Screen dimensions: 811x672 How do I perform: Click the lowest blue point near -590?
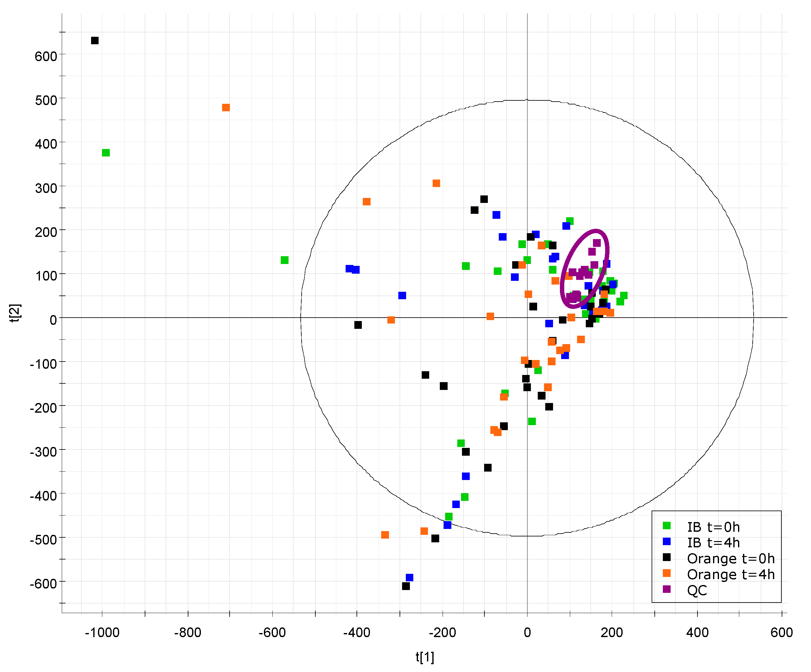point(410,578)
